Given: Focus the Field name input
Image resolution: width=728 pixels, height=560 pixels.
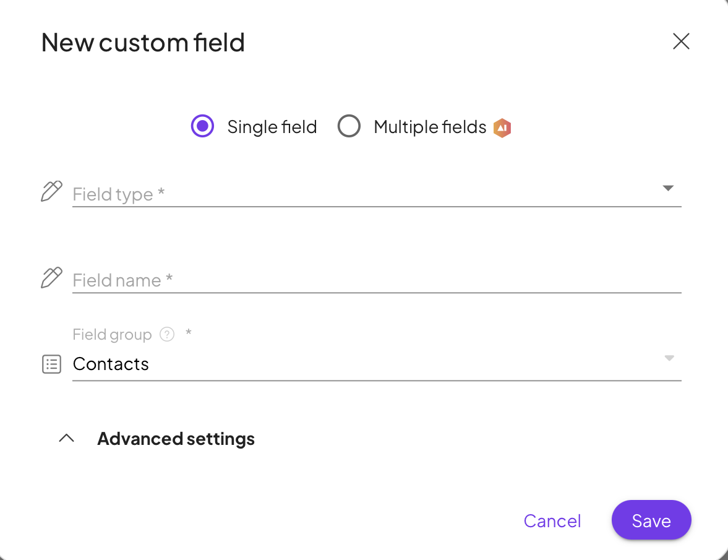Looking at the screenshot, I should click(371, 280).
